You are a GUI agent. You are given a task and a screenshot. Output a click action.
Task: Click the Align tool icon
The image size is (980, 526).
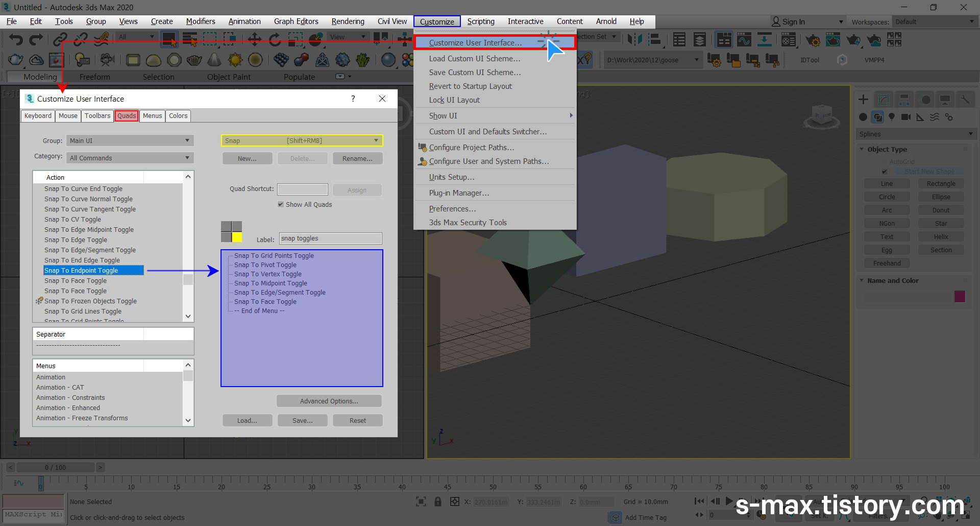click(x=655, y=39)
